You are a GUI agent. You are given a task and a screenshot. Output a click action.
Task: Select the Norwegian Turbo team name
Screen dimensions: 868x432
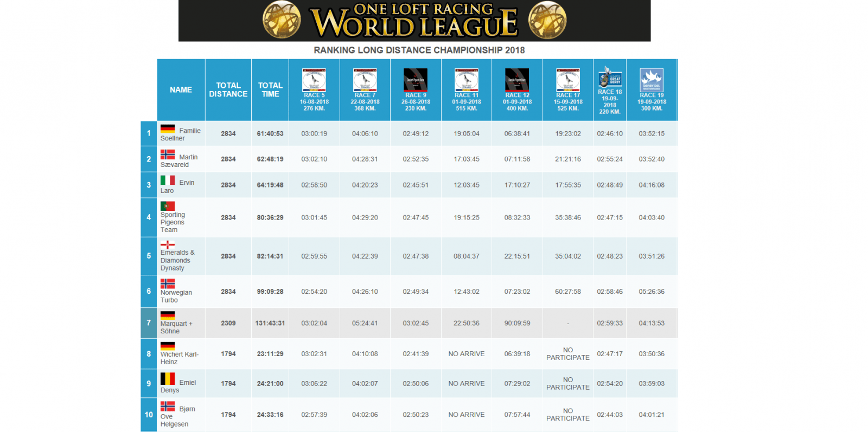176,296
